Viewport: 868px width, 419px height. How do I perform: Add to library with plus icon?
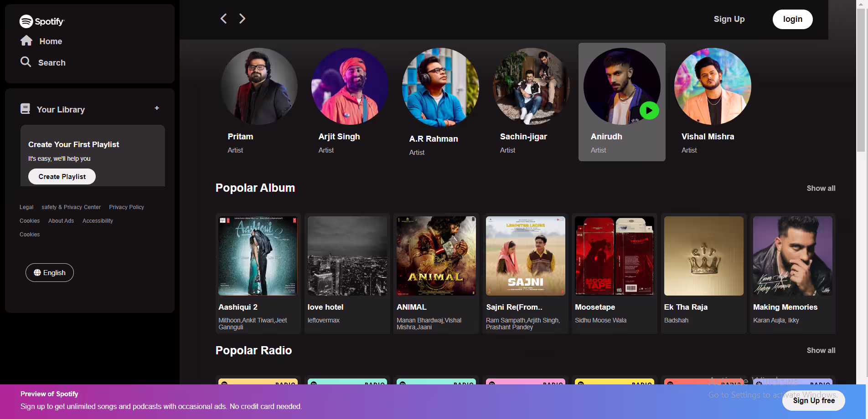157,108
